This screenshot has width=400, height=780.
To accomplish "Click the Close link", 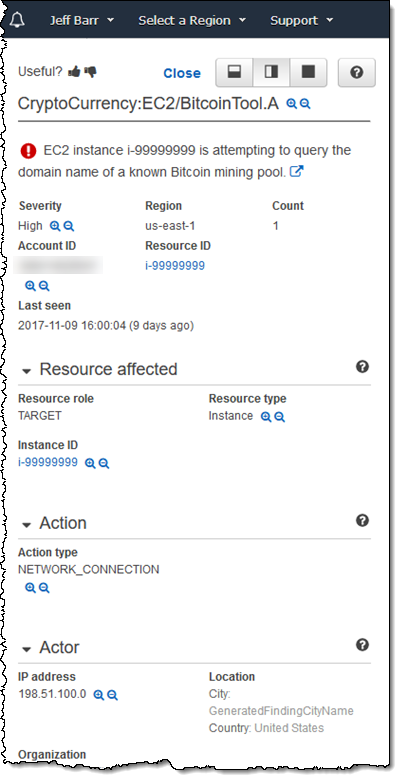I will 182,73.
